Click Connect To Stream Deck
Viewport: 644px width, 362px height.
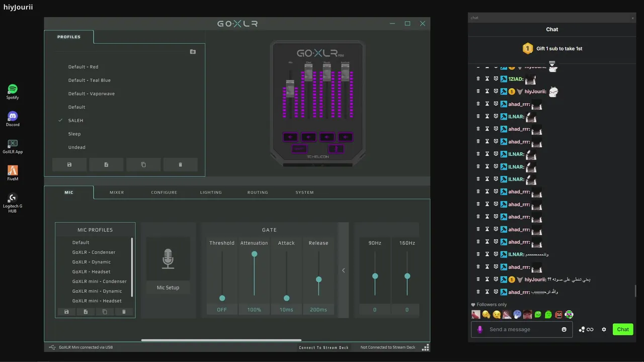pos(324,347)
